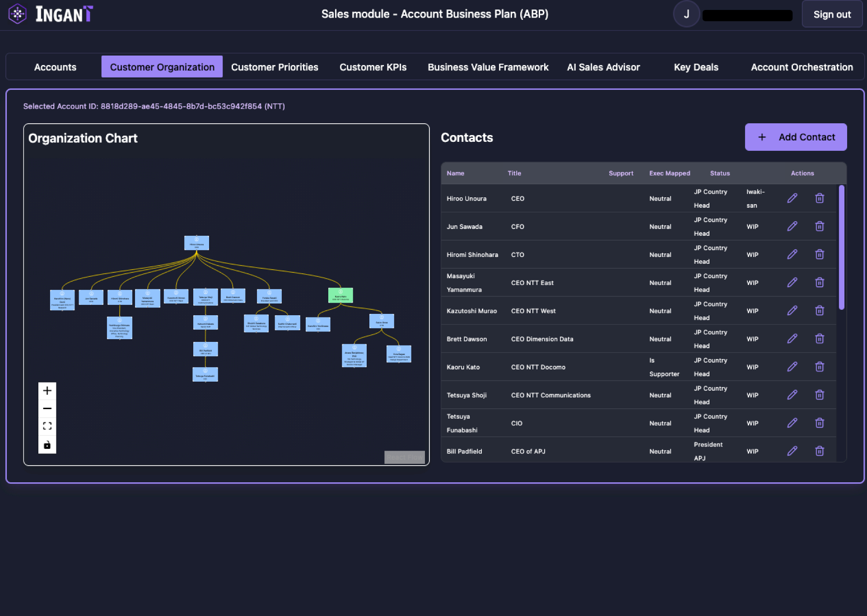Image resolution: width=867 pixels, height=616 pixels.
Task: Switch to the Key Deals tab
Action: click(x=696, y=67)
